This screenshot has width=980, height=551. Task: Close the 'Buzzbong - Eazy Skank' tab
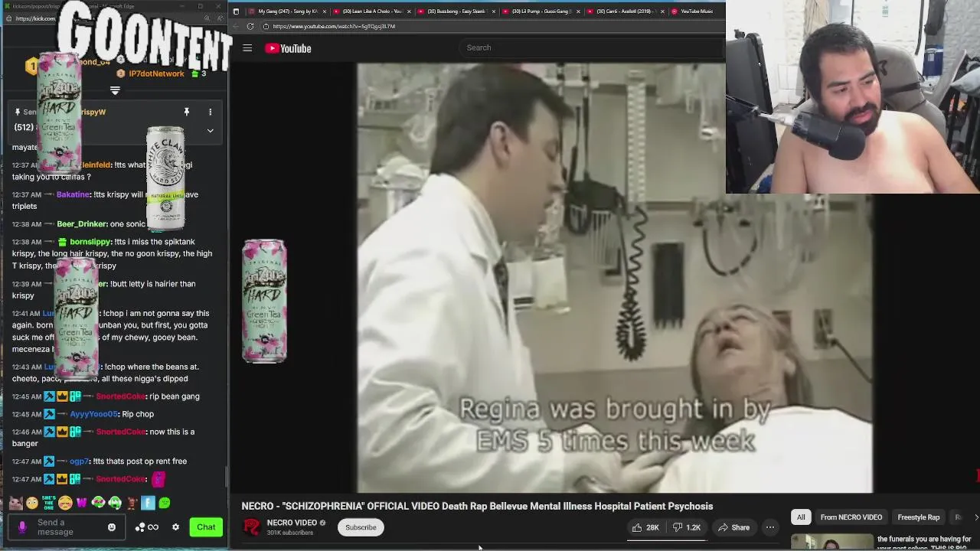pos(493,11)
